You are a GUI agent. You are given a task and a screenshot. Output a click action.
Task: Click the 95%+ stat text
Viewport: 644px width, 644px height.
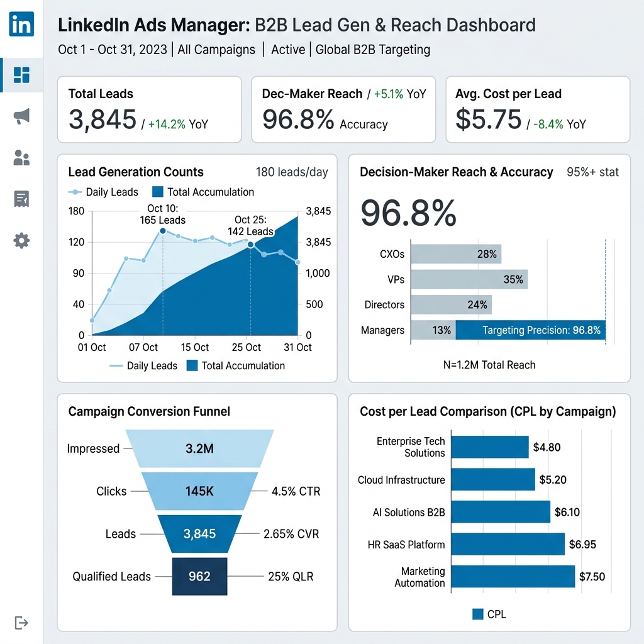pos(592,172)
